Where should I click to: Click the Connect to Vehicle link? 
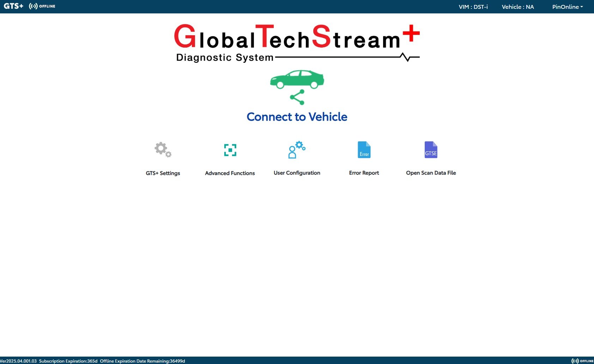point(297,117)
